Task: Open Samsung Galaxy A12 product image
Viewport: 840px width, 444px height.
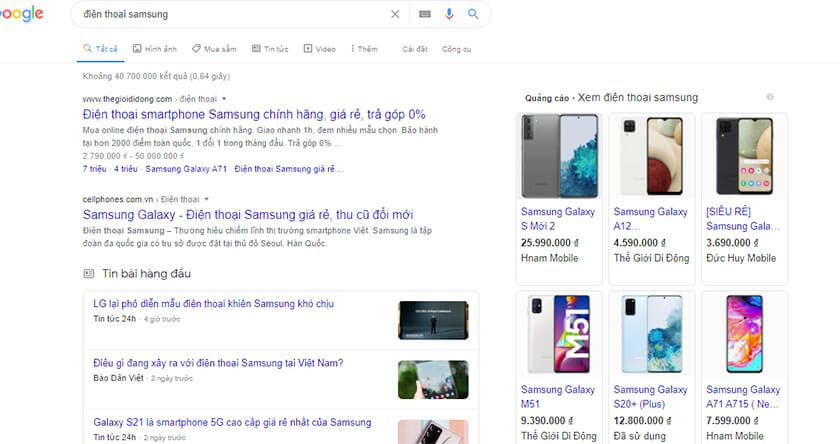Action: 652,156
